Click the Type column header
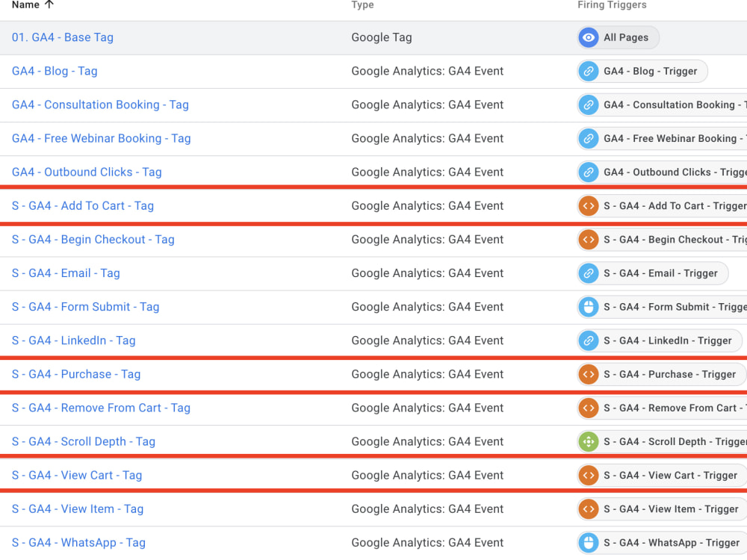The height and width of the screenshot is (560, 747). click(362, 4)
